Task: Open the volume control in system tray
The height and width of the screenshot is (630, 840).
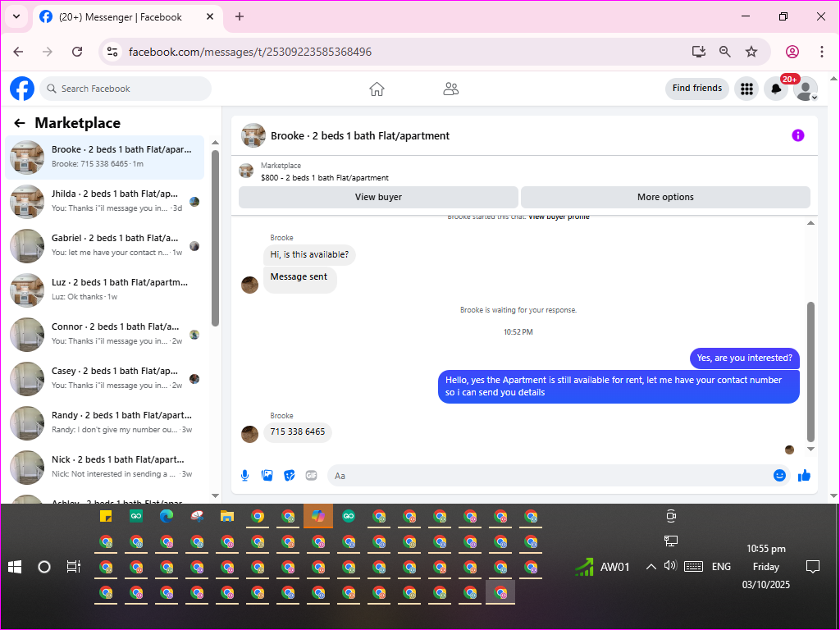Action: point(670,566)
